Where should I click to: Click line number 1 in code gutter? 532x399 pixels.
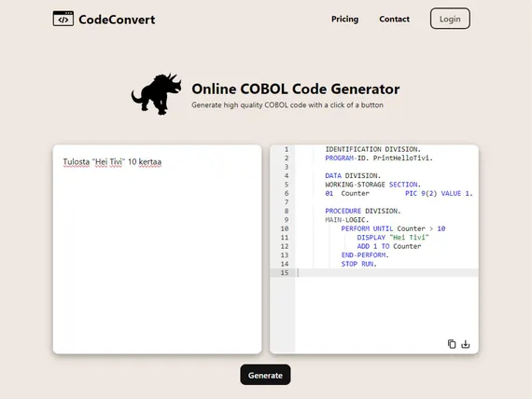point(287,149)
